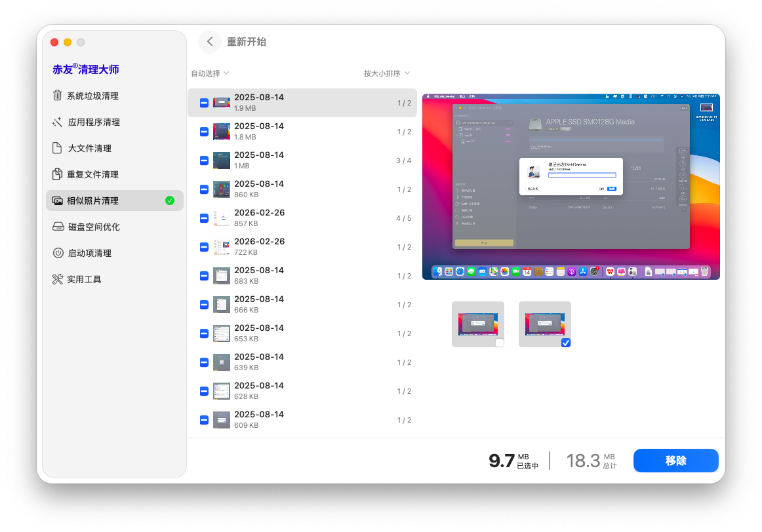Click the disk icon for 磁盘空间优化
The image size is (762, 532).
point(58,227)
